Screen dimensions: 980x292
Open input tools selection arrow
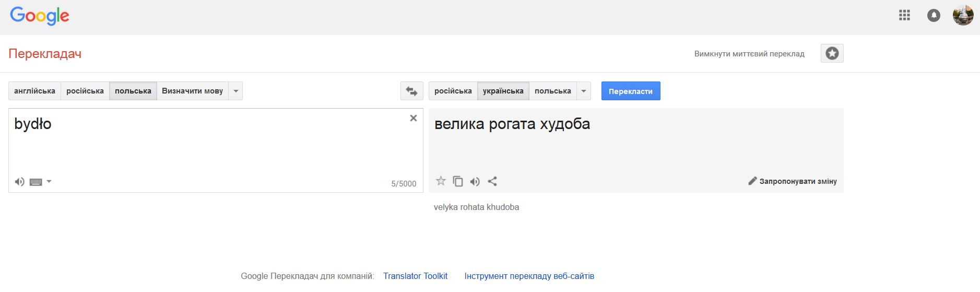pyautogui.click(x=49, y=182)
